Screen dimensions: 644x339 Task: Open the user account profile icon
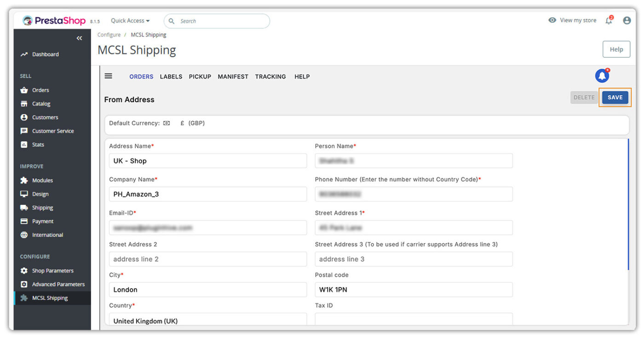pos(627,20)
